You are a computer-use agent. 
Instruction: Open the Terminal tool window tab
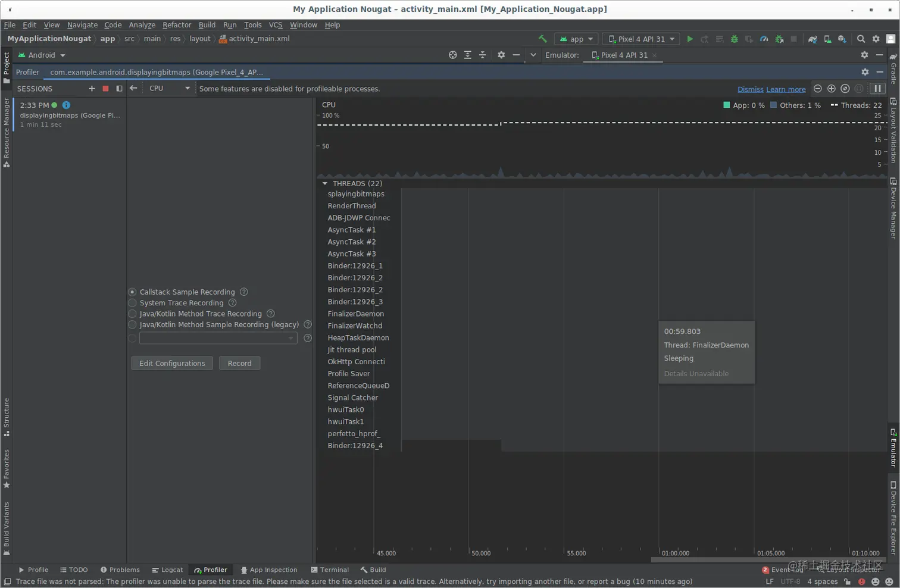(x=330, y=570)
